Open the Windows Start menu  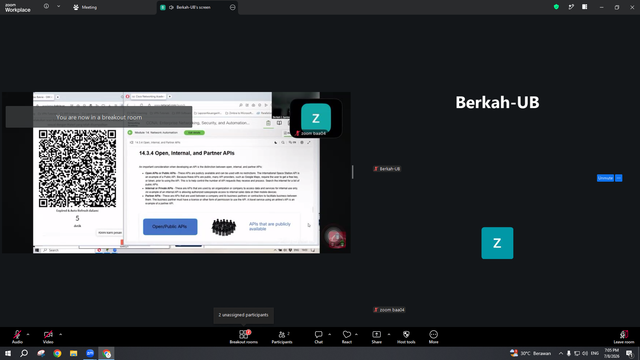click(x=8, y=353)
